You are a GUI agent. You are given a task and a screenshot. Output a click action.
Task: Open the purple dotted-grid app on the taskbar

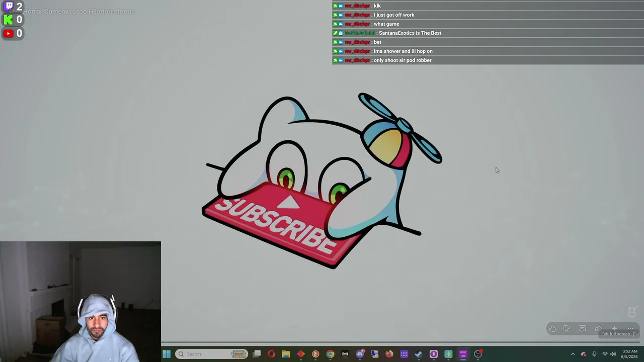point(404,354)
